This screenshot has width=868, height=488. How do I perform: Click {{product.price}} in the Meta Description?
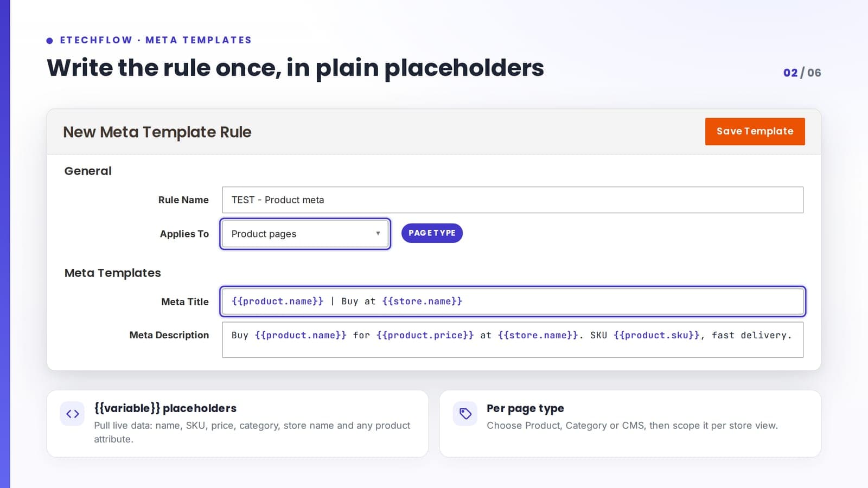pyautogui.click(x=425, y=336)
